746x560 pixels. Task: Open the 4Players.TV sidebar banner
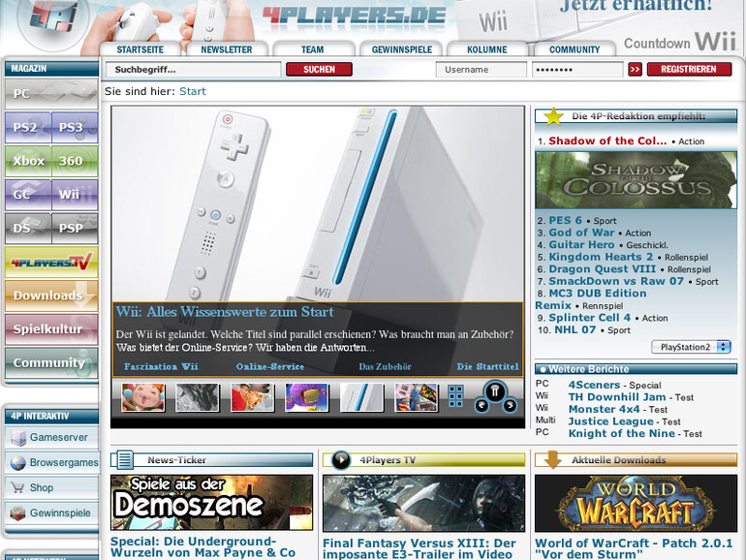tap(51, 263)
